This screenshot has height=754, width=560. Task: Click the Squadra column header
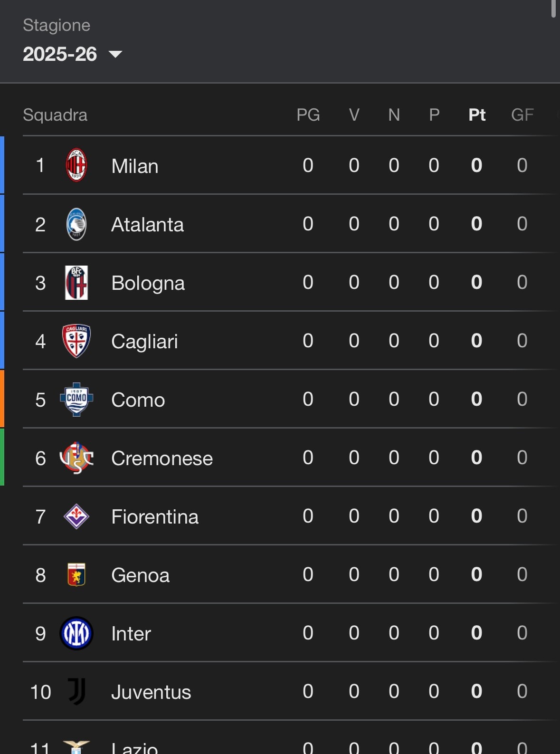(x=55, y=115)
